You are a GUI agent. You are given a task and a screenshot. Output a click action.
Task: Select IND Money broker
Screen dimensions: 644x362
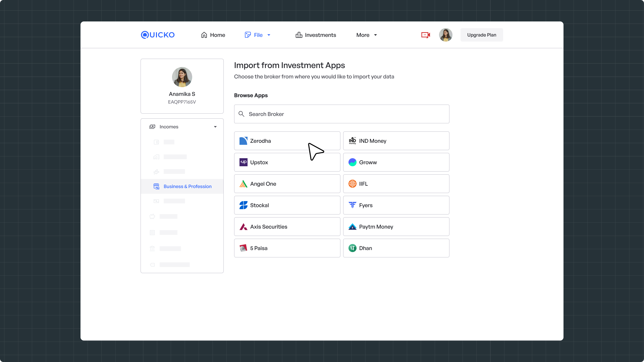pos(396,141)
